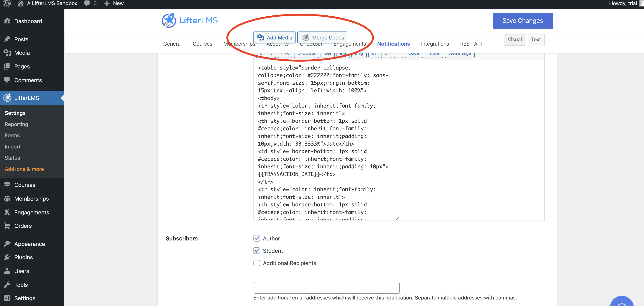Click the Users person icon
The image size is (644, 306).
coord(7,271)
